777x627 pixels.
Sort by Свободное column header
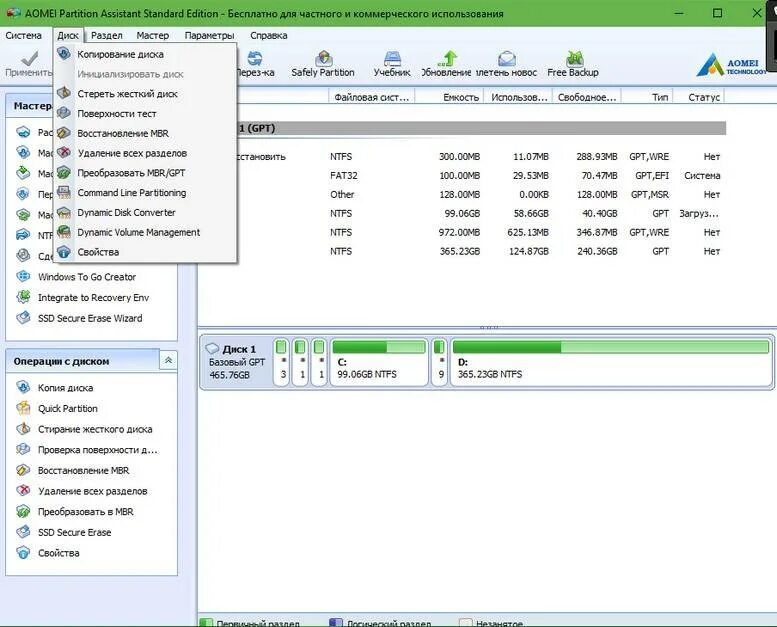click(587, 97)
